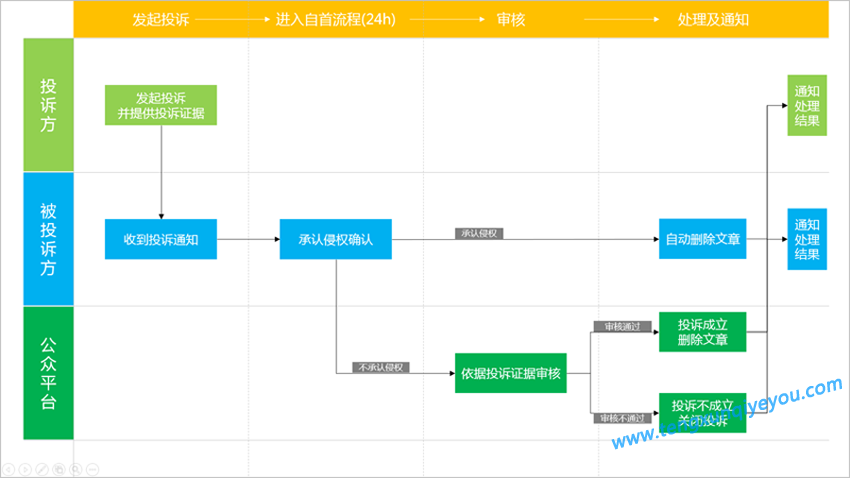
Task: Click the 进入自首流程(24h) header
Action: click(336, 20)
